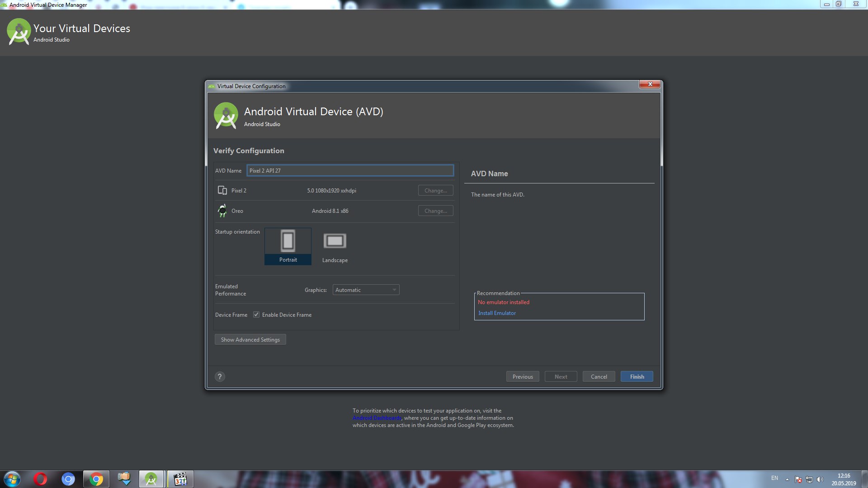Click the Finish button
The image size is (868, 488).
(637, 376)
